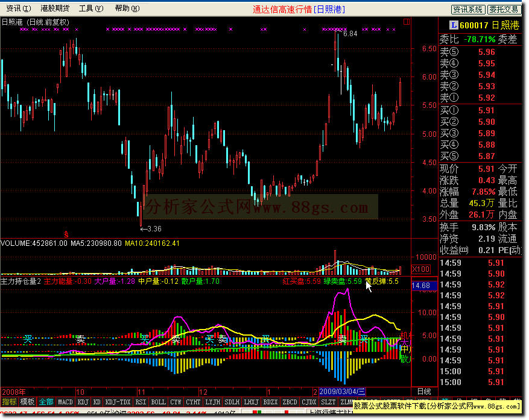Click the 主力能量:-0.30 label
Screen dimensions: 529x420
pos(68,281)
